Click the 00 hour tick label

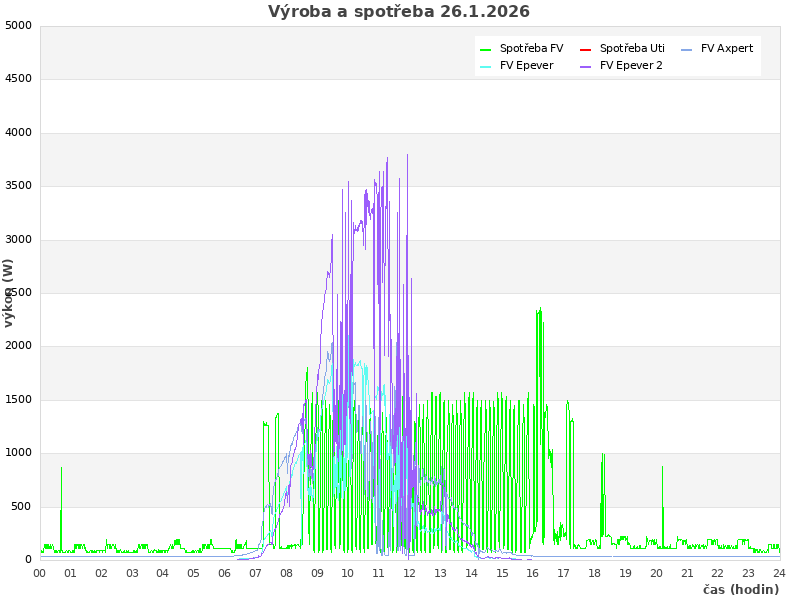click(40, 573)
